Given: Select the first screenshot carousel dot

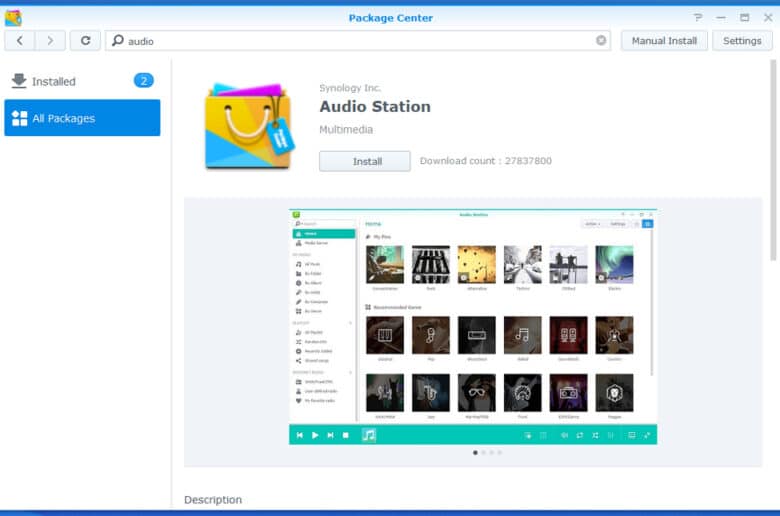Looking at the screenshot, I should 476,453.
